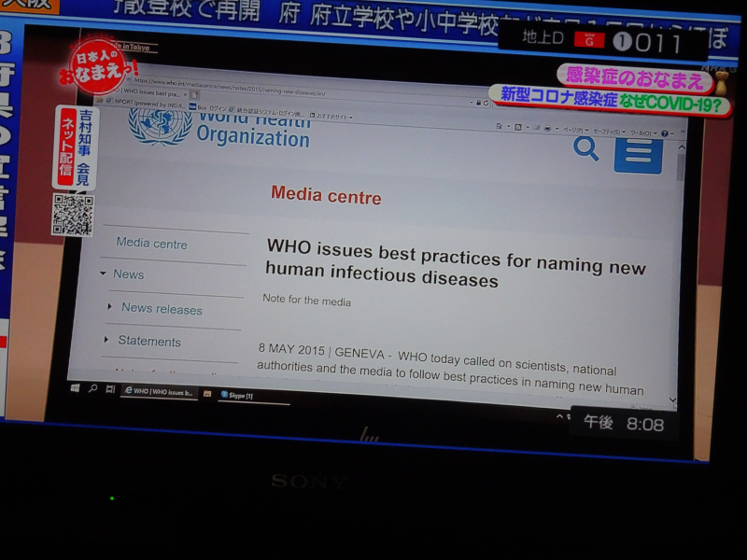The width and height of the screenshot is (747, 560).
Task: Click the IE Help question mark icon
Action: click(x=665, y=133)
